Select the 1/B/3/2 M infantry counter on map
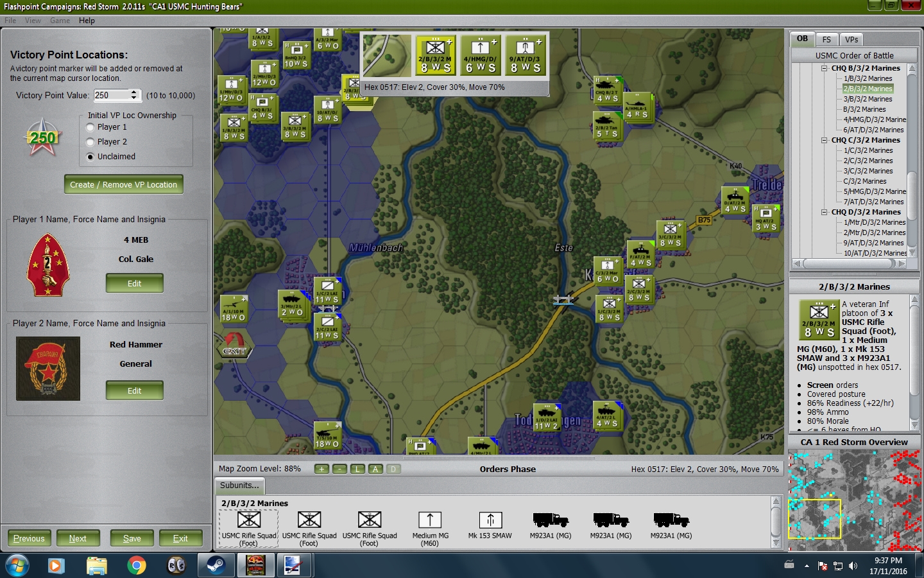Screen dimensions: 924x578 click(x=234, y=128)
